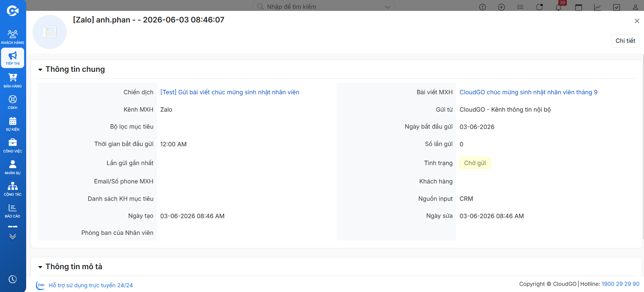Call hotline 1900 29 29 90 link
The image size is (644, 292).
pyautogui.click(x=621, y=284)
